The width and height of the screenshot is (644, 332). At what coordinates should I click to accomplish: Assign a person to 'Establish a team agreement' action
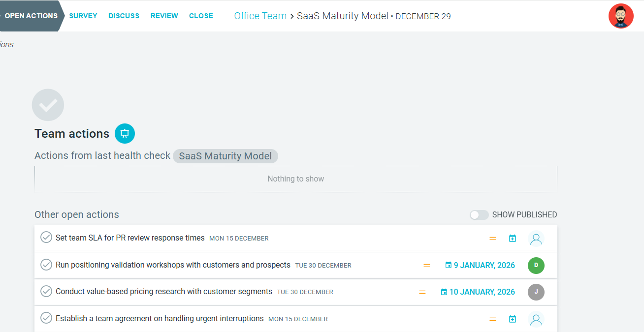(x=536, y=319)
